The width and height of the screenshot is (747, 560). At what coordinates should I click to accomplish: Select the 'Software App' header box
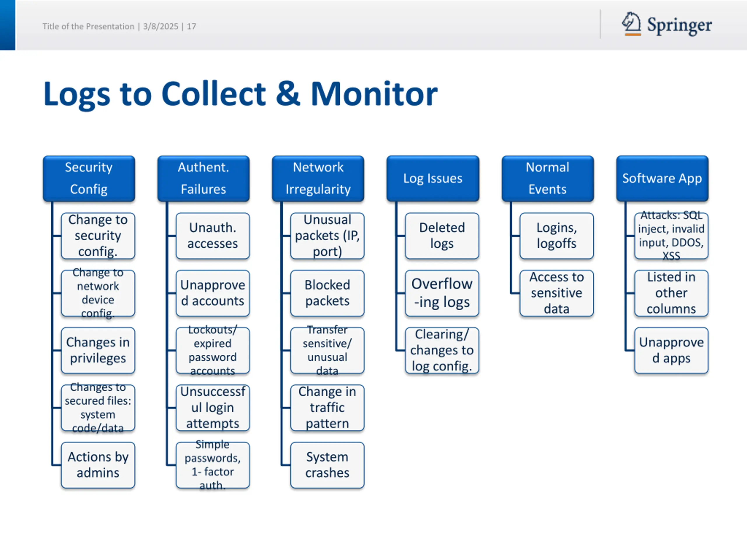pyautogui.click(x=662, y=178)
